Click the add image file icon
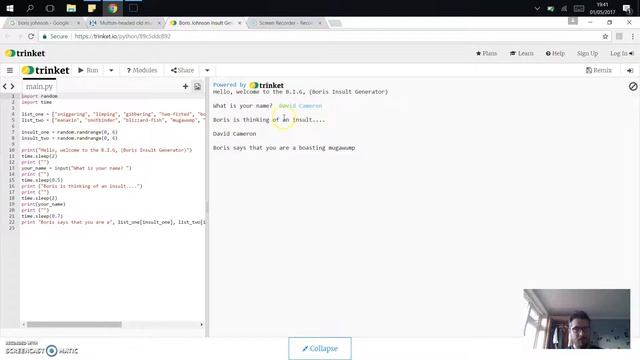The image size is (640, 360). (198, 86)
